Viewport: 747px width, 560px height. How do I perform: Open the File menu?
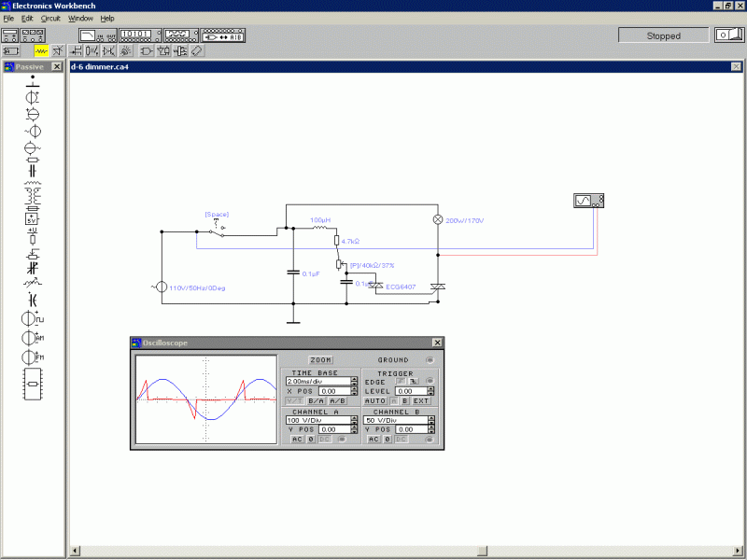(8, 18)
